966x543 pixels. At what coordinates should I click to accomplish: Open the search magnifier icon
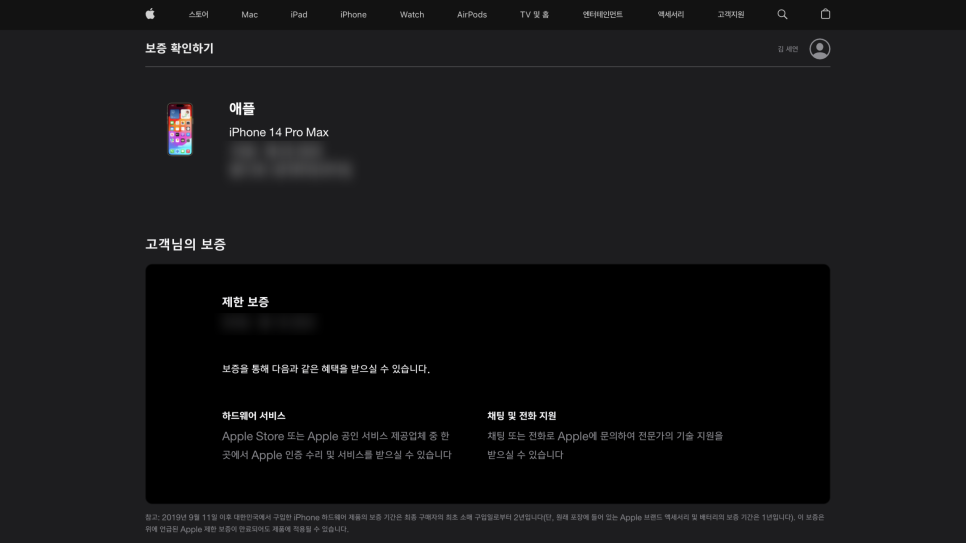click(x=782, y=14)
